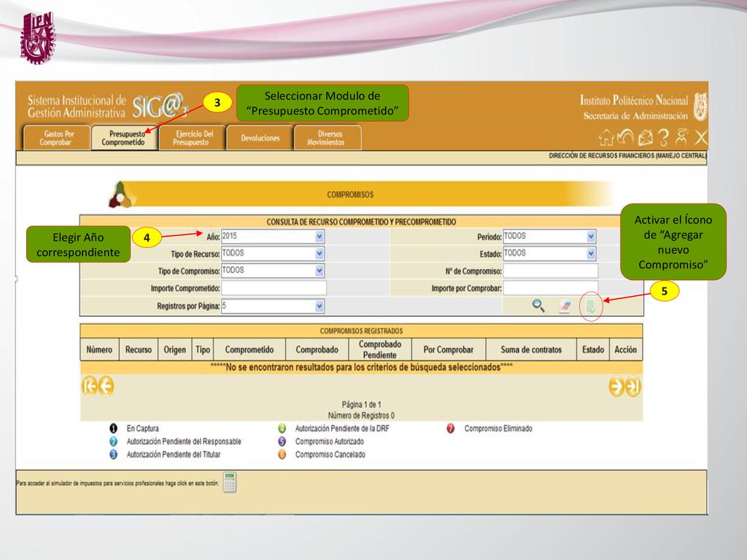Click the Comprometido column header
The width and height of the screenshot is (747, 560).
point(249,349)
